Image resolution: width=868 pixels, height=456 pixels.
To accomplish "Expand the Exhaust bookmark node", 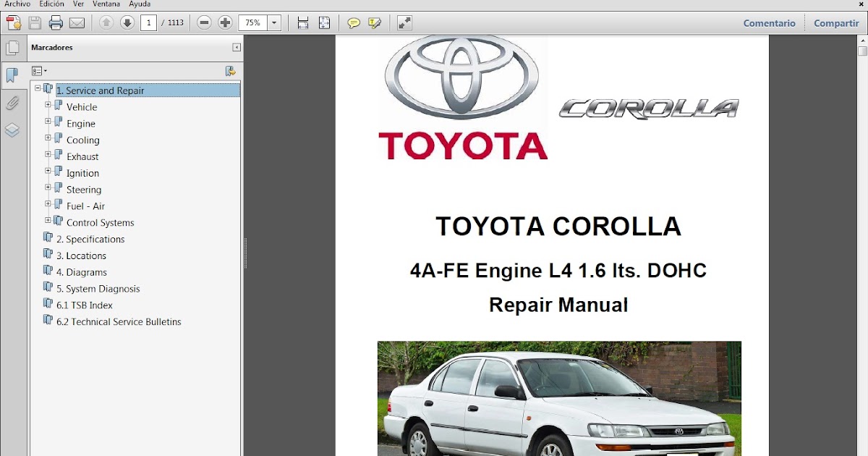I will [48, 154].
